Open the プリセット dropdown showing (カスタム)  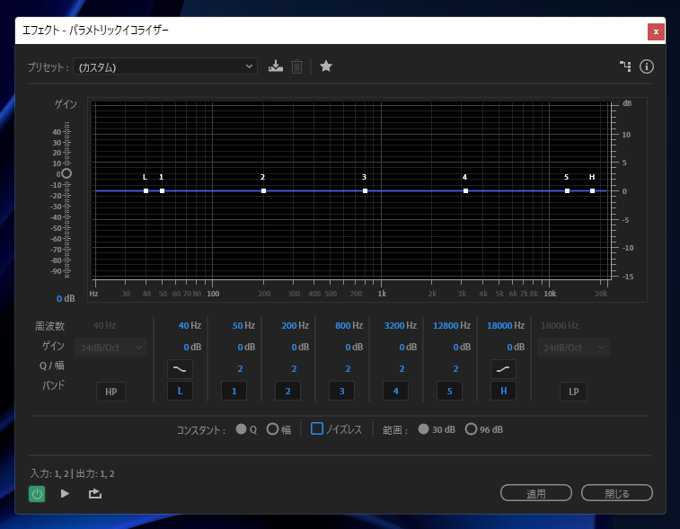pyautogui.click(x=165, y=67)
